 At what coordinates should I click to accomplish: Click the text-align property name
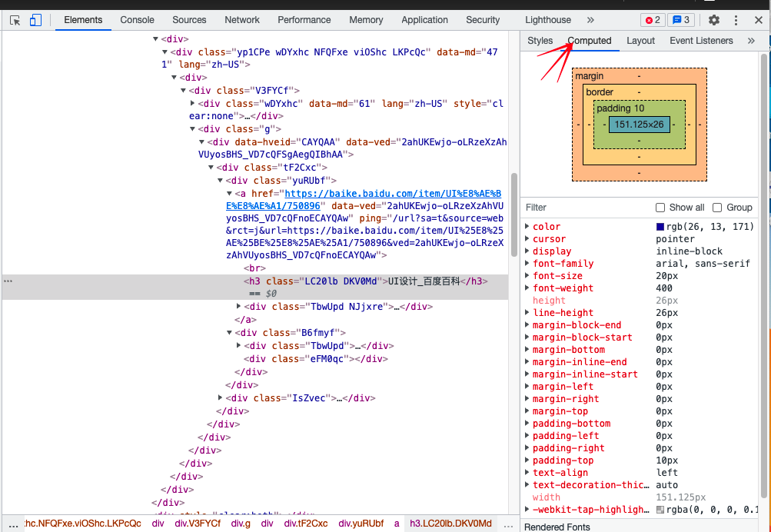[x=560, y=473]
